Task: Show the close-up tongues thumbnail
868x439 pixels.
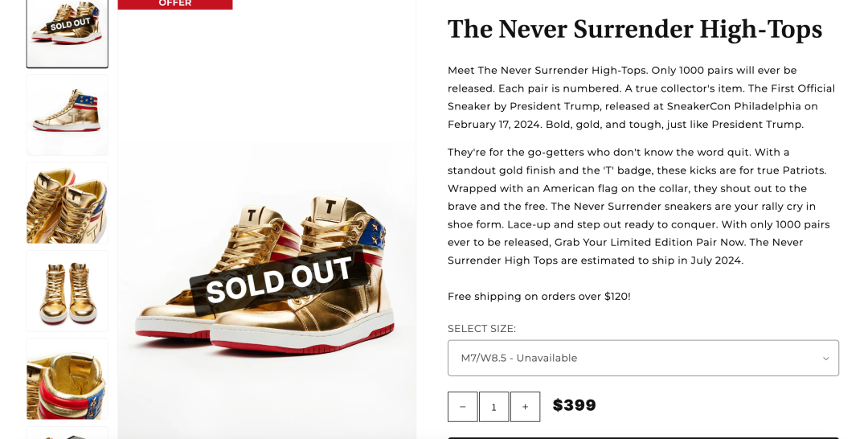Action: (x=68, y=203)
